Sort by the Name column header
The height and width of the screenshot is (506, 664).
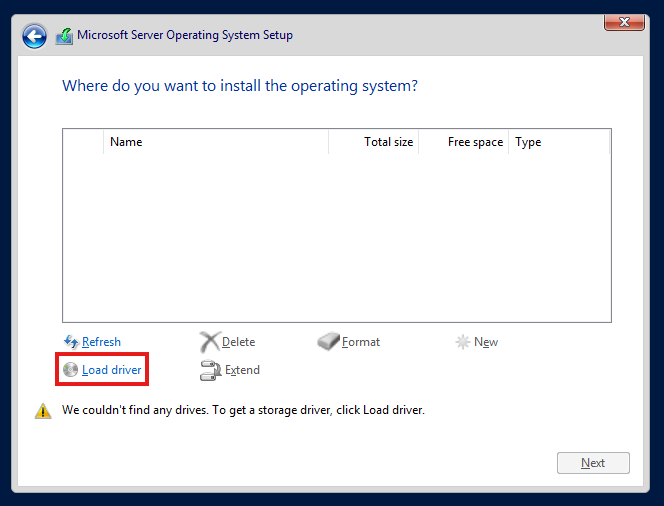(x=216, y=142)
